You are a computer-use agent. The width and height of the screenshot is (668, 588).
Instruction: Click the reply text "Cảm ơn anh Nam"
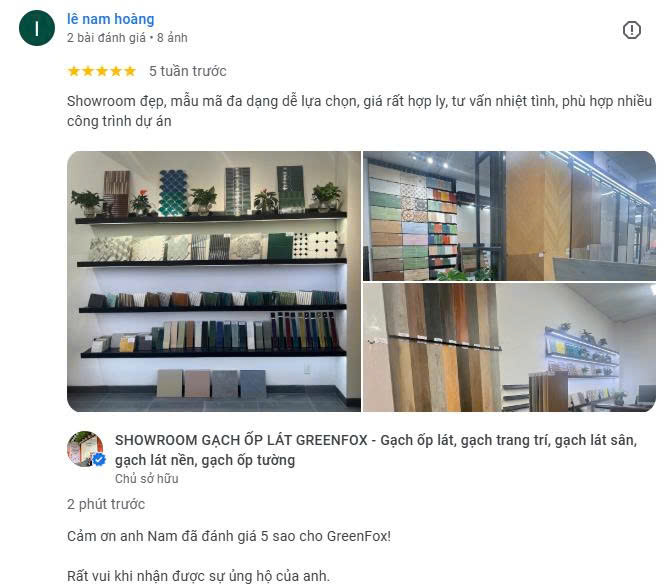229,536
